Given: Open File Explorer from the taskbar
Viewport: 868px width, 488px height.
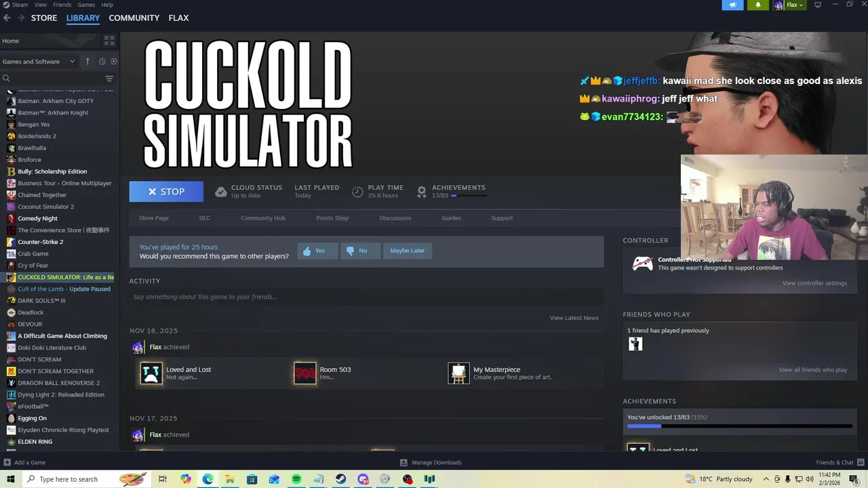Looking at the screenshot, I should (x=230, y=479).
